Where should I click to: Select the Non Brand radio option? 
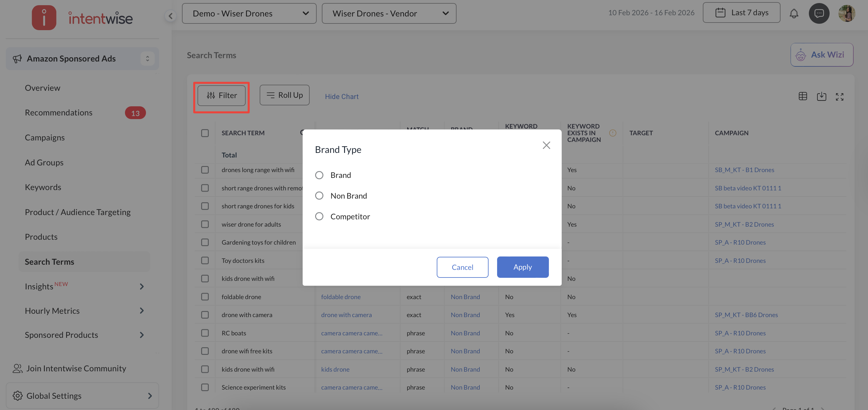coord(319,196)
